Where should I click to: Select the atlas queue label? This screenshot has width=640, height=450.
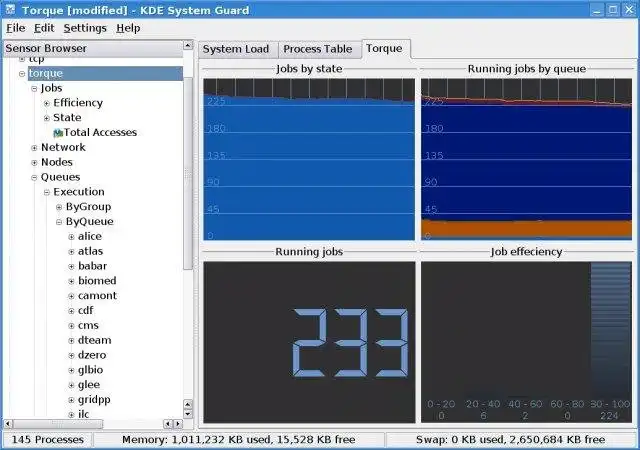pos(90,251)
